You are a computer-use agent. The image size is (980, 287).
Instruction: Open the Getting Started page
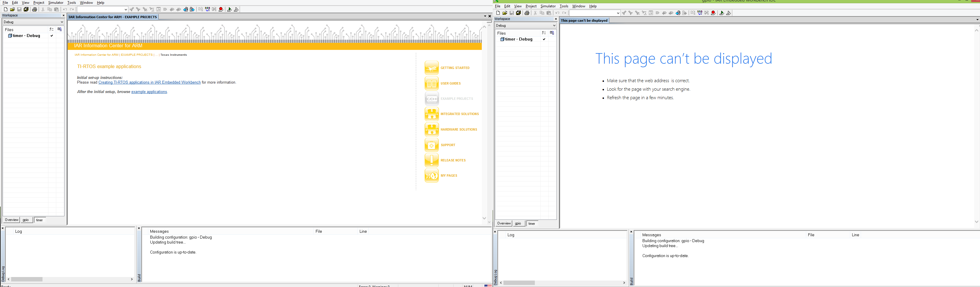point(448,68)
